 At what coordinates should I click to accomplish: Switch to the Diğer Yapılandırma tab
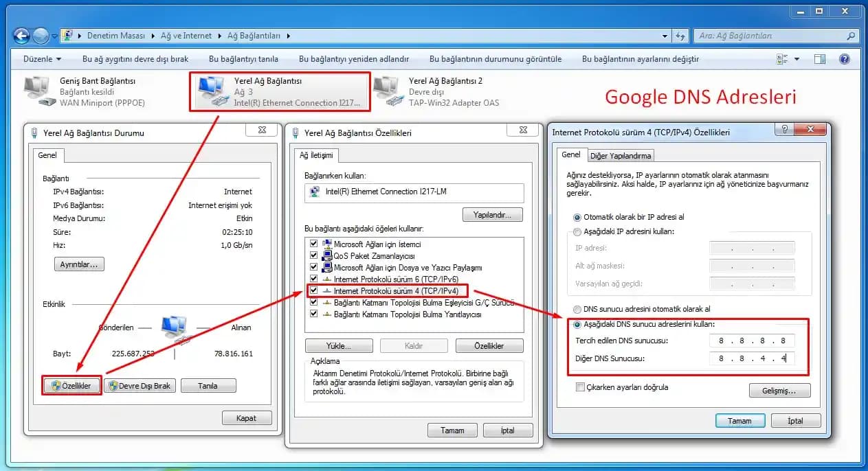[621, 155]
